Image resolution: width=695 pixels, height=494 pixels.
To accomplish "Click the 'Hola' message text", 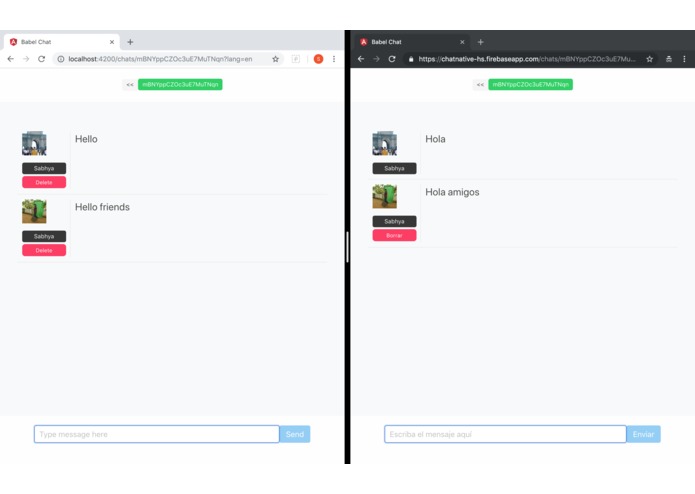I will (435, 139).
